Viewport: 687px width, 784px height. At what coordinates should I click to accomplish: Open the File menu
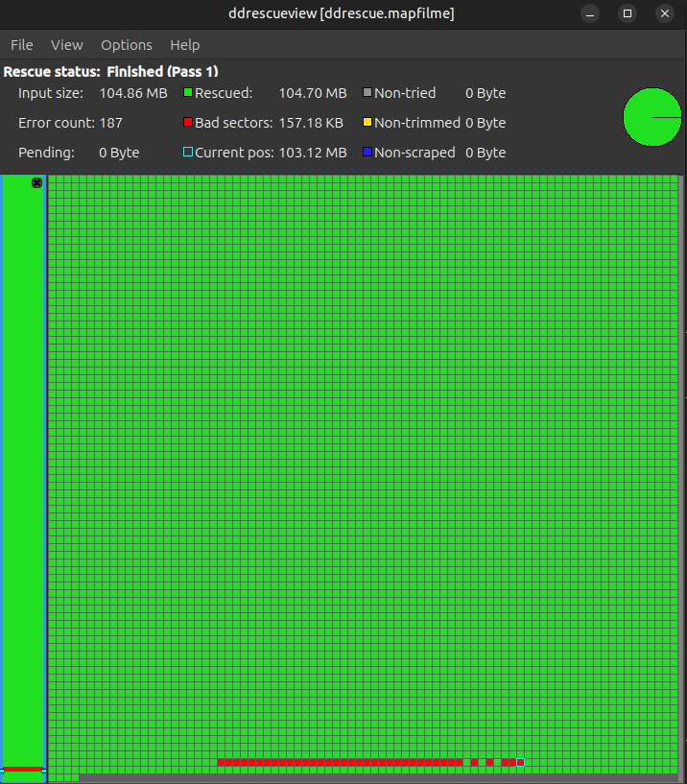click(21, 45)
